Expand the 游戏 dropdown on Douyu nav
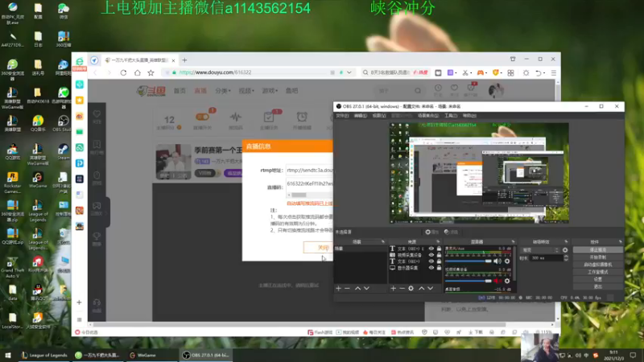The image size is (644, 362). 270,91
